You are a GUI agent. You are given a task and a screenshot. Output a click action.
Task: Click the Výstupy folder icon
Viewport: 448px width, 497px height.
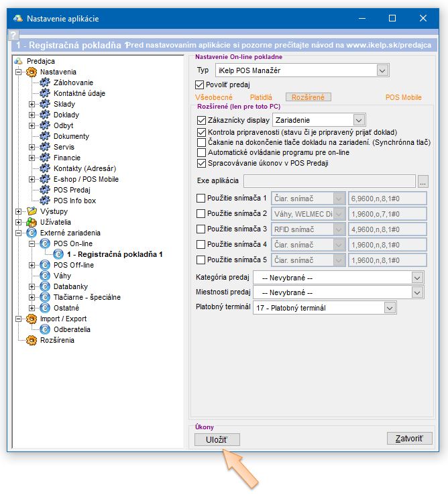(31, 211)
